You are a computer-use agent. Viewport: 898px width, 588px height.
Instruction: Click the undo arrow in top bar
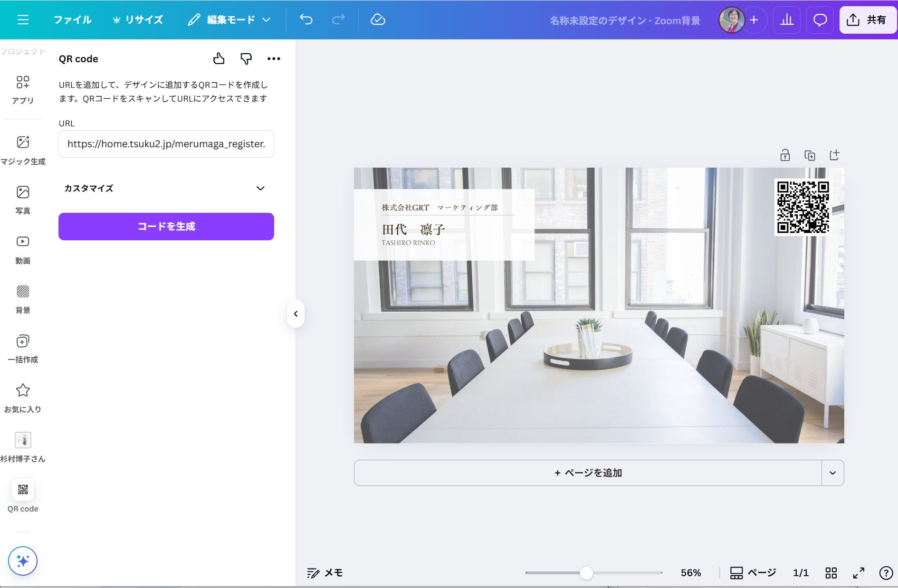point(306,19)
